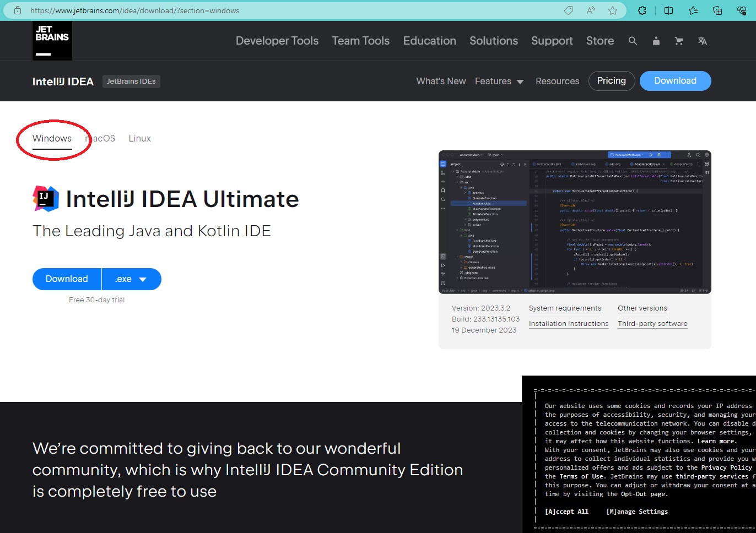Open Resources page
The image size is (756, 533).
tap(558, 81)
